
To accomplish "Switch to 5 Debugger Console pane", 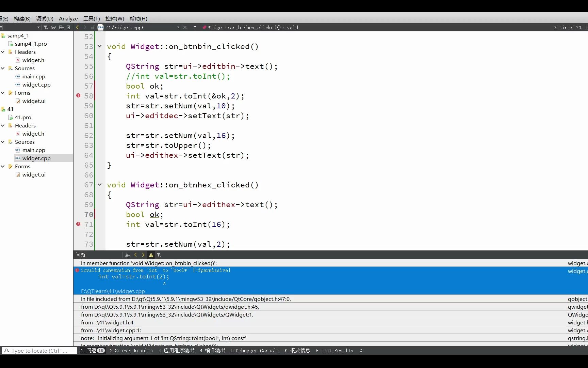I will pyautogui.click(x=255, y=350).
